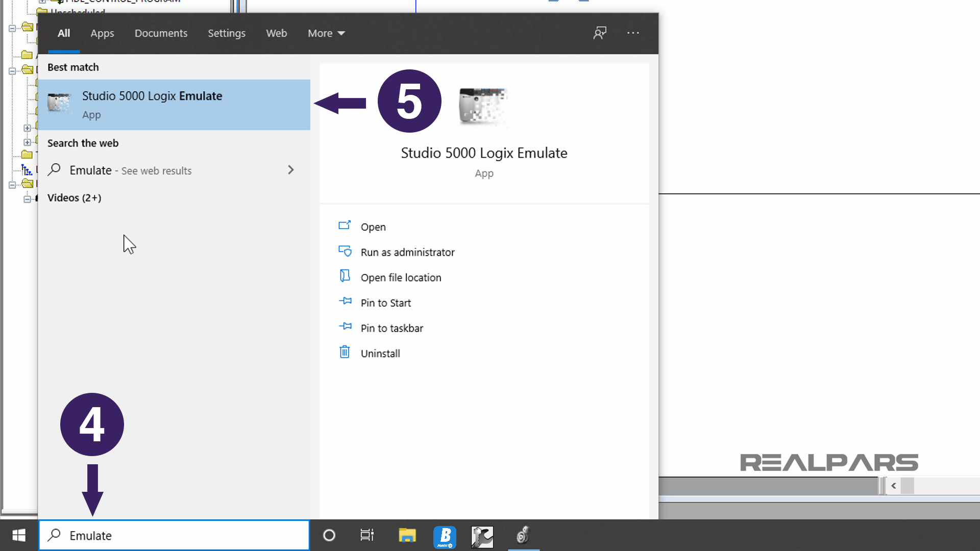980x551 pixels.
Task: Click the web search magnifier icon
Action: [x=54, y=170]
